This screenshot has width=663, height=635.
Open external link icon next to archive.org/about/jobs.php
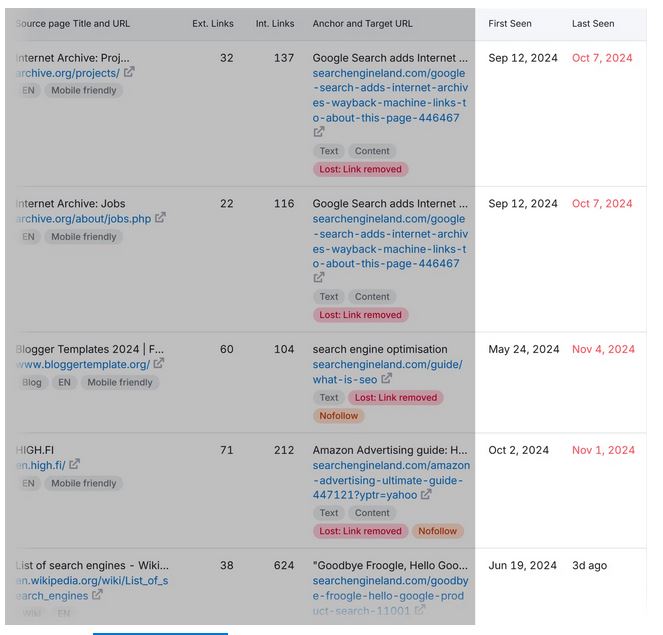(x=160, y=218)
